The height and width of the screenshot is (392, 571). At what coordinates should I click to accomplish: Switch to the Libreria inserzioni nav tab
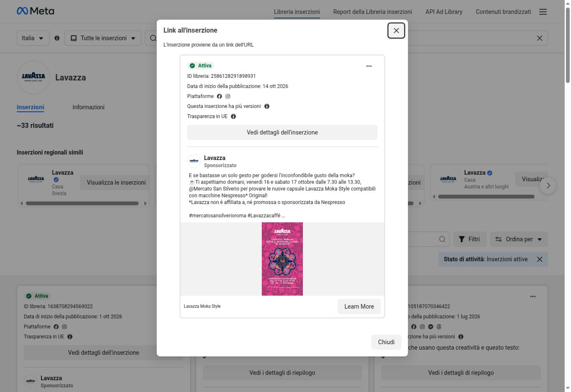(297, 12)
